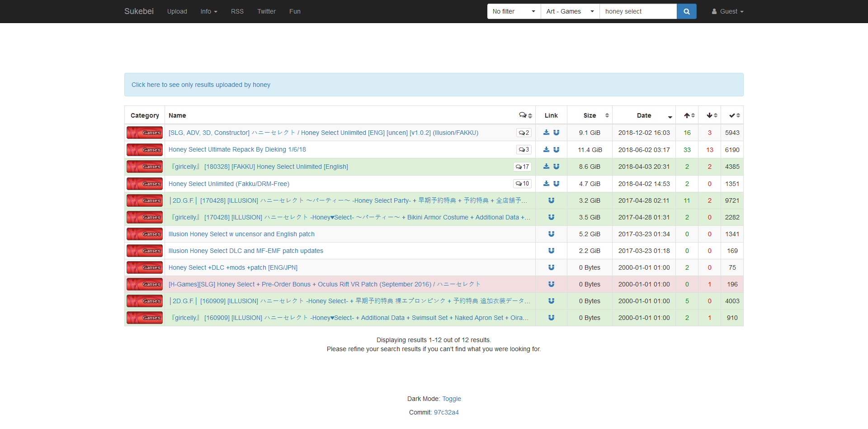868x429 pixels.
Task: Open the No filter dropdown
Action: click(x=514, y=11)
